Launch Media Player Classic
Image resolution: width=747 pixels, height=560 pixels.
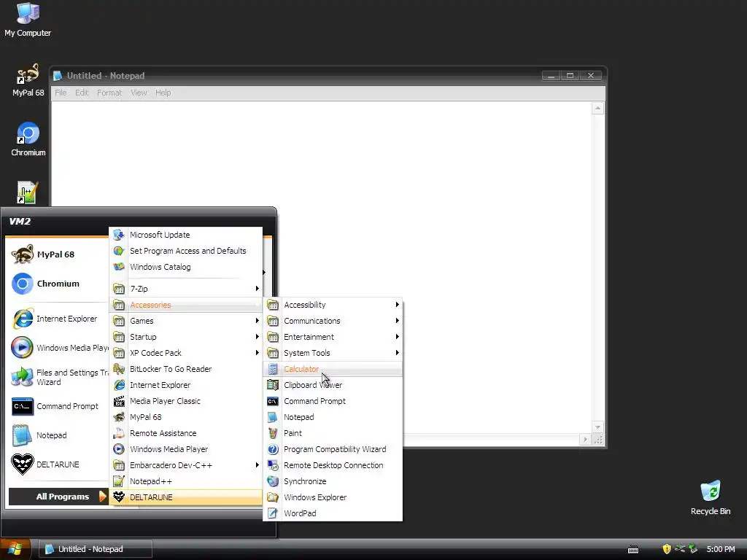coord(186,401)
